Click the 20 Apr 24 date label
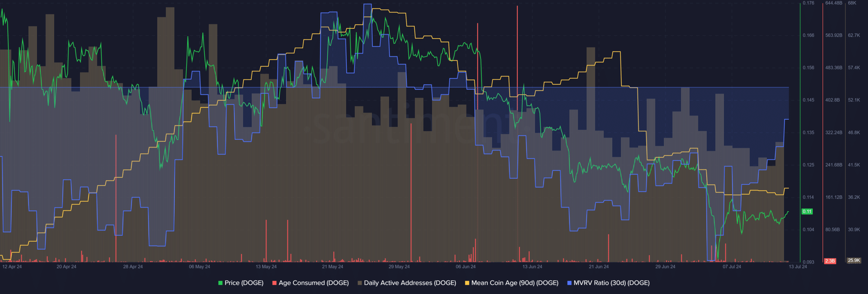 pos(66,267)
